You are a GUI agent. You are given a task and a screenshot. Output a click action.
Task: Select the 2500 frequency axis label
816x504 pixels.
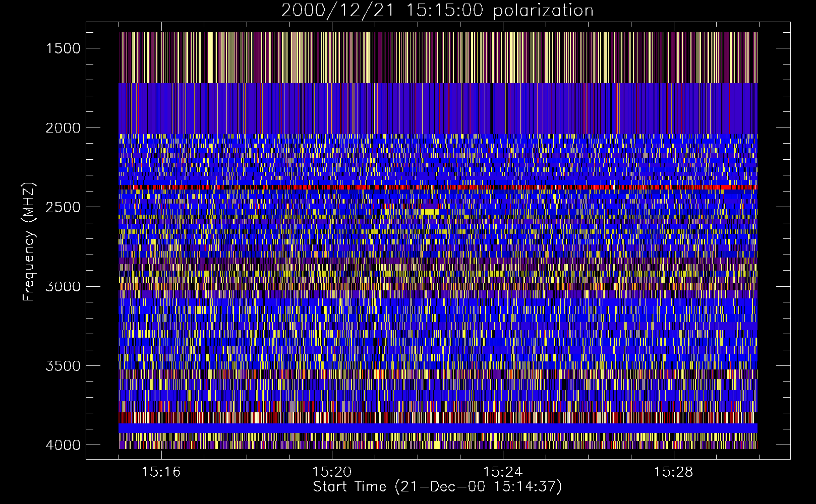coord(63,207)
